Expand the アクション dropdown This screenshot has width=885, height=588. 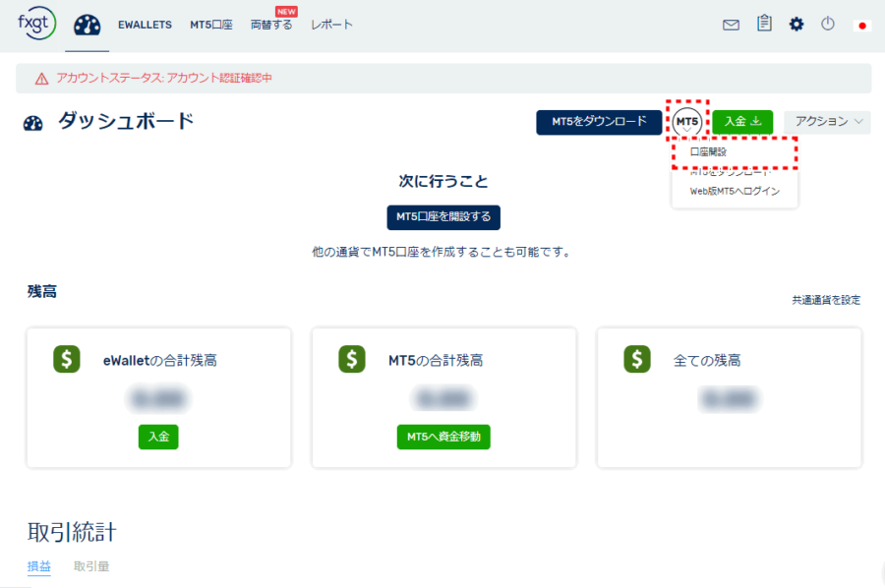tap(827, 122)
